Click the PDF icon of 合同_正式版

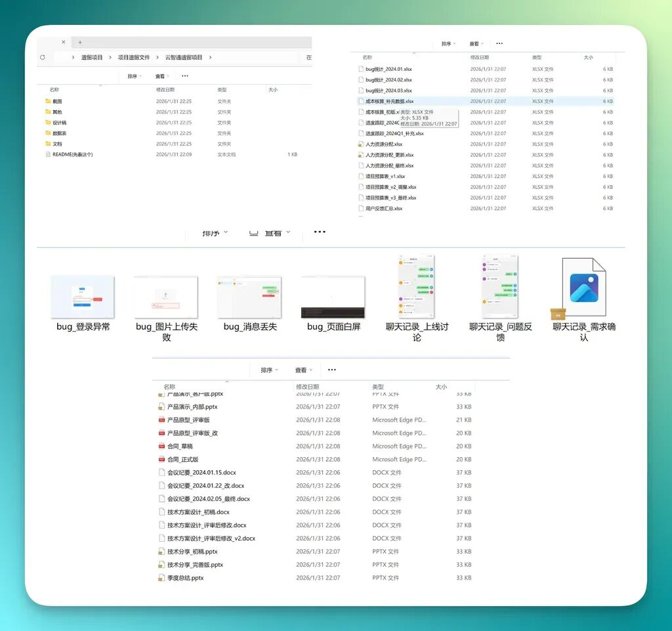click(x=161, y=460)
